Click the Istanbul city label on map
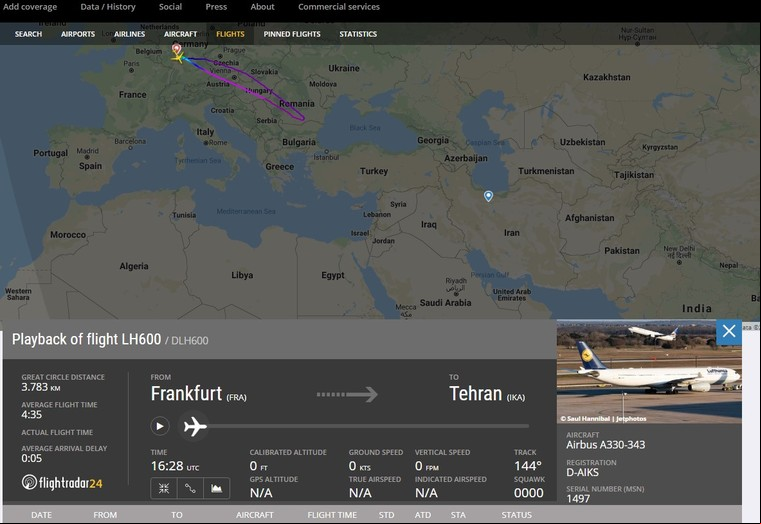This screenshot has width=761, height=524. (326, 157)
